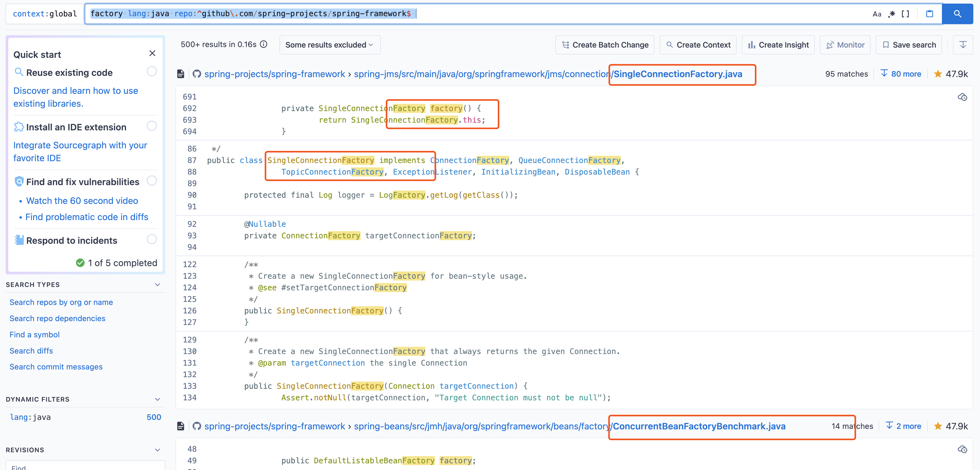Click Respond to incidents notebook icon
This screenshot has height=470, width=980.
[x=19, y=240]
